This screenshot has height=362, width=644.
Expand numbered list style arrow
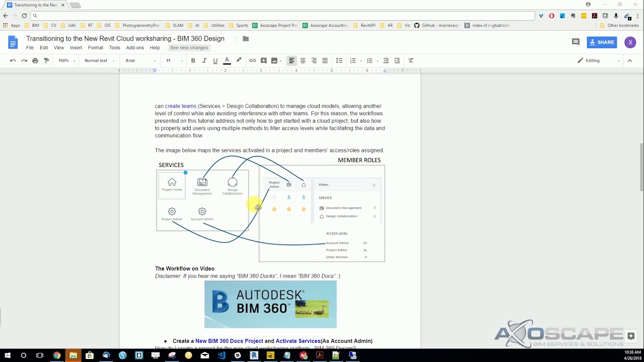tap(360, 61)
